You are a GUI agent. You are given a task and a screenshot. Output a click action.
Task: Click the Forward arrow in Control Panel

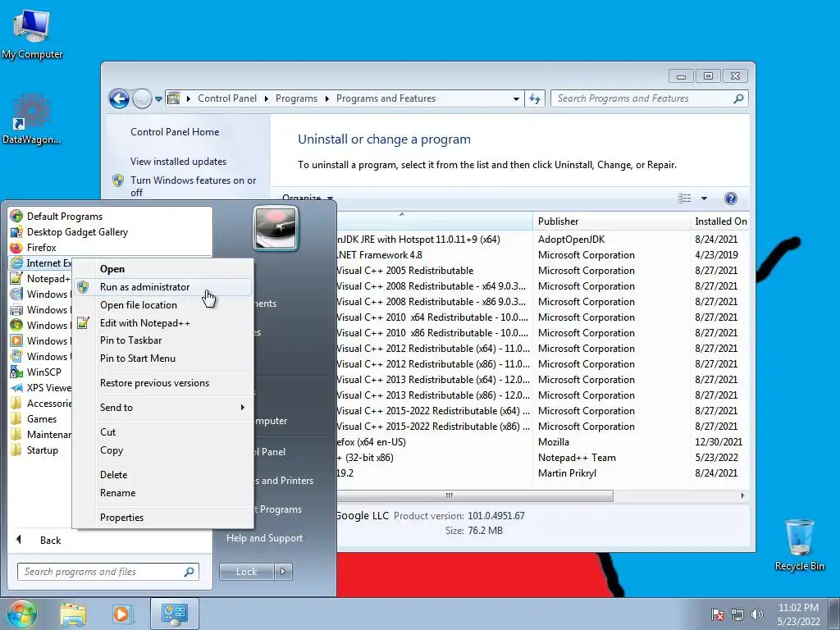click(142, 98)
